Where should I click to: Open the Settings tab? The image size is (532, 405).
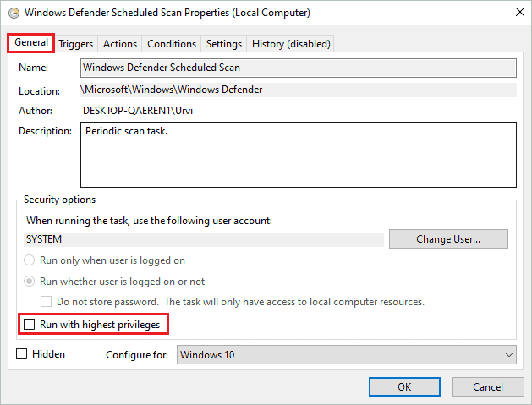(x=224, y=44)
